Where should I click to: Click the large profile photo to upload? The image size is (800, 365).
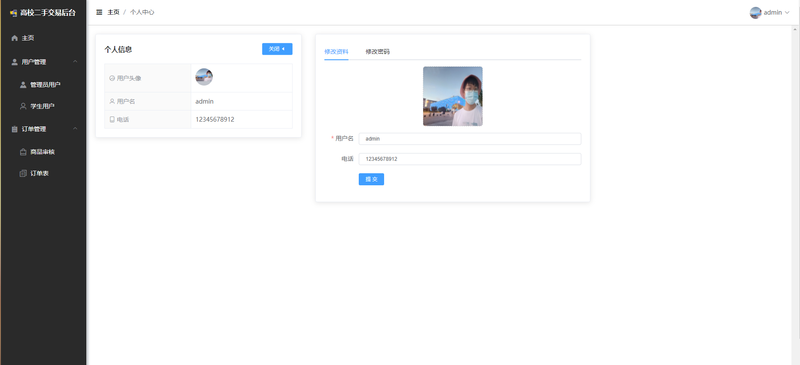coord(453,96)
